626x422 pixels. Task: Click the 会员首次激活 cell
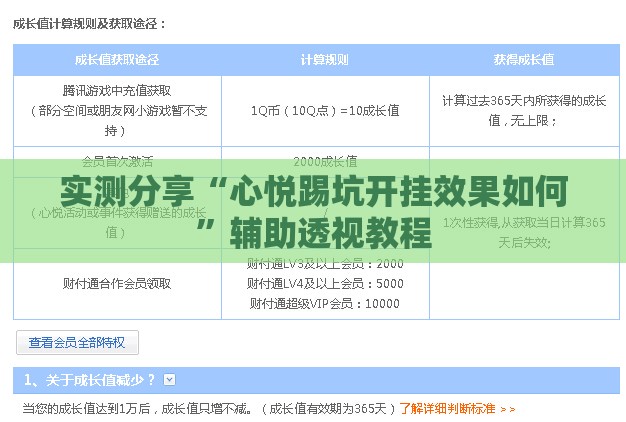(x=117, y=162)
